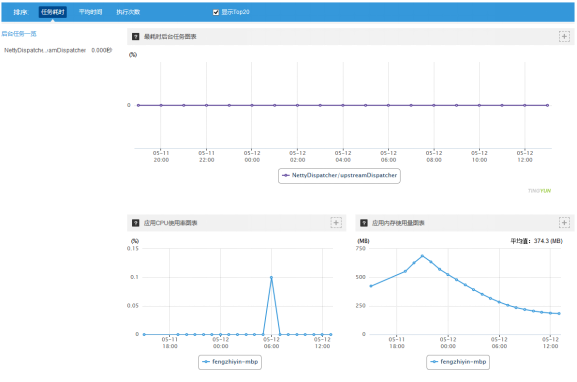Click the last data point in the memory chart
Image resolution: width=577 pixels, height=382 pixels.
[x=559, y=314]
